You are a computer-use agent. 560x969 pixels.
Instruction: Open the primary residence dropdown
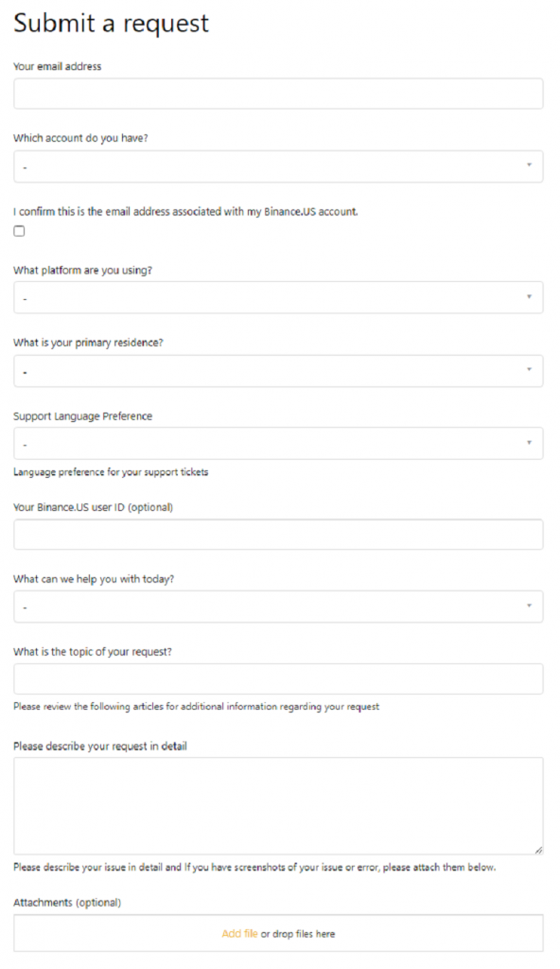tap(278, 371)
